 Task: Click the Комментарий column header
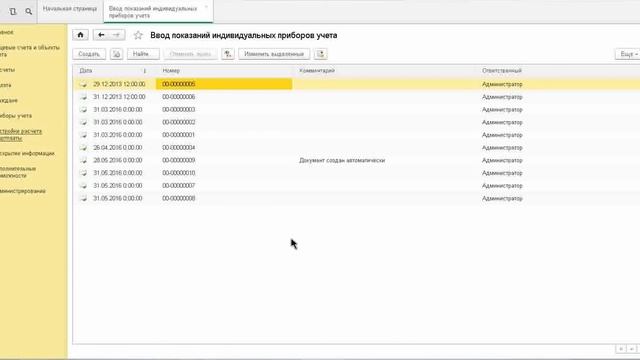click(x=317, y=71)
